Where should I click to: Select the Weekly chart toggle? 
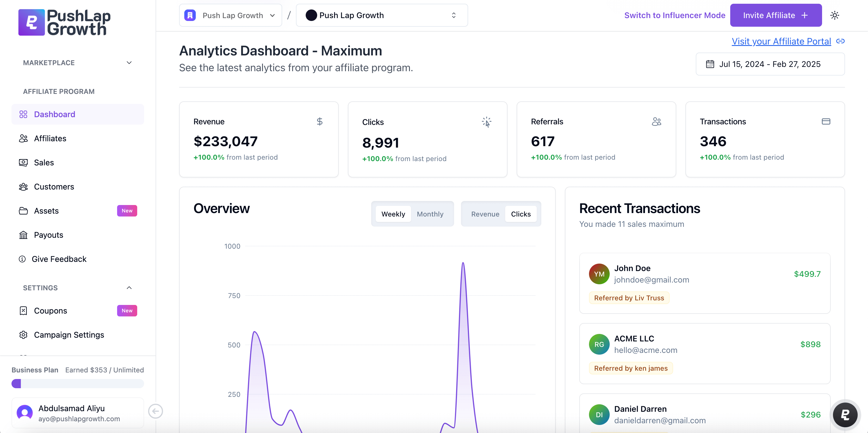pos(393,214)
